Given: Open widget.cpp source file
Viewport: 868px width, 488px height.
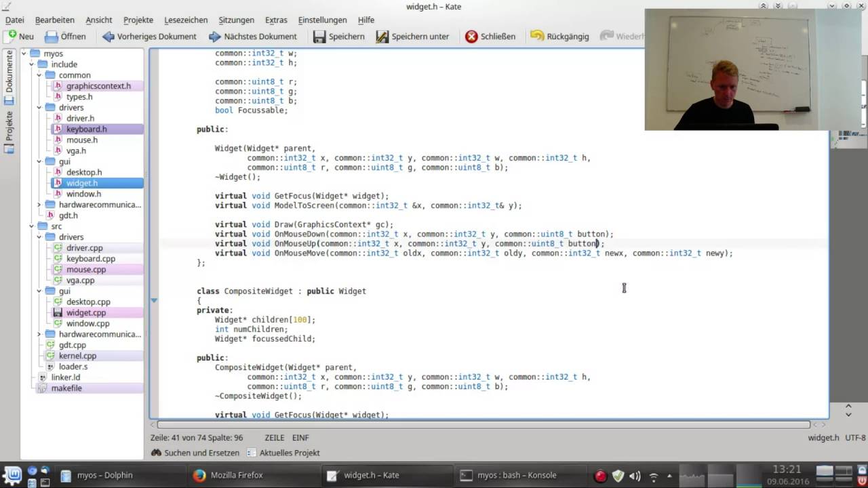Looking at the screenshot, I should click(85, 313).
